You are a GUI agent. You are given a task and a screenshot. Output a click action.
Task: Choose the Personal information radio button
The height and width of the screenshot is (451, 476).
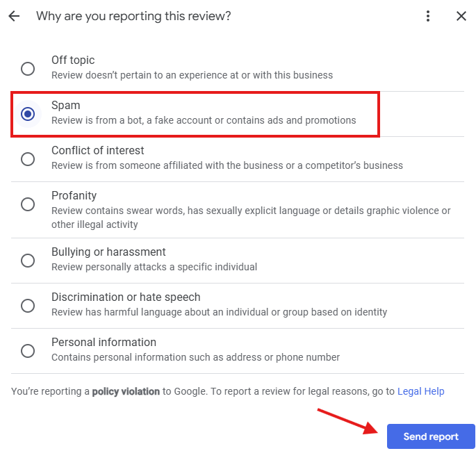point(28,351)
